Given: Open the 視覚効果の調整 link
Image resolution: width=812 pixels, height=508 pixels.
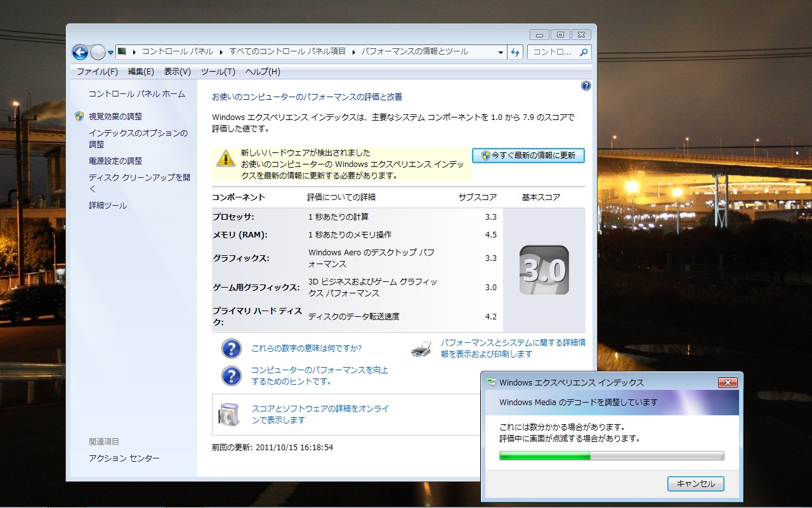Looking at the screenshot, I should pos(115,116).
